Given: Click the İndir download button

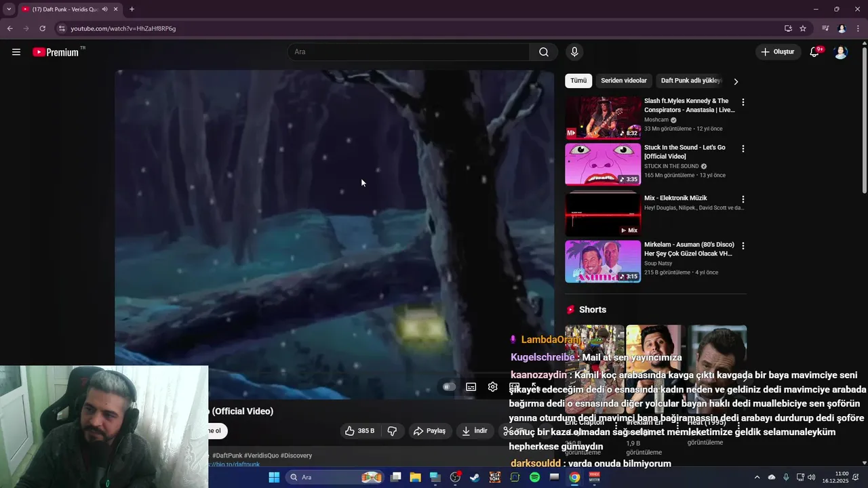Looking at the screenshot, I should click(475, 431).
